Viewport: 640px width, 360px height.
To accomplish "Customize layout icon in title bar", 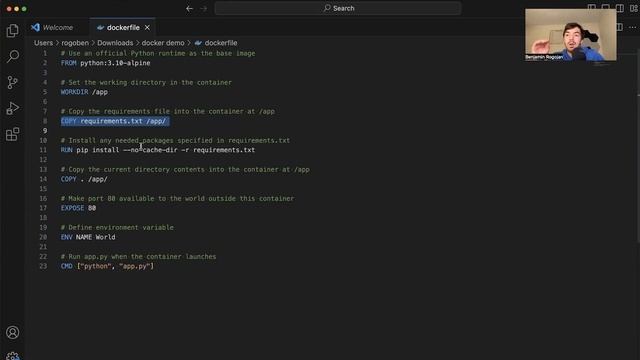I will [x=634, y=8].
